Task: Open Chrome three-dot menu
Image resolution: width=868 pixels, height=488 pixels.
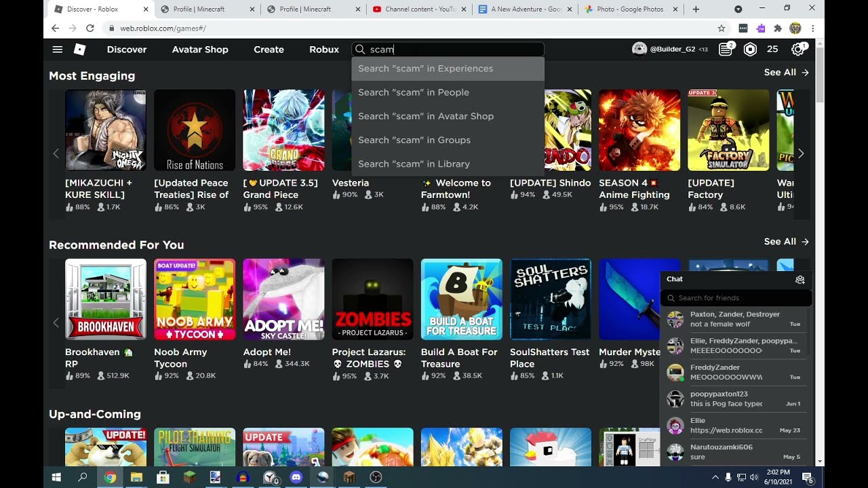Action: [x=812, y=28]
